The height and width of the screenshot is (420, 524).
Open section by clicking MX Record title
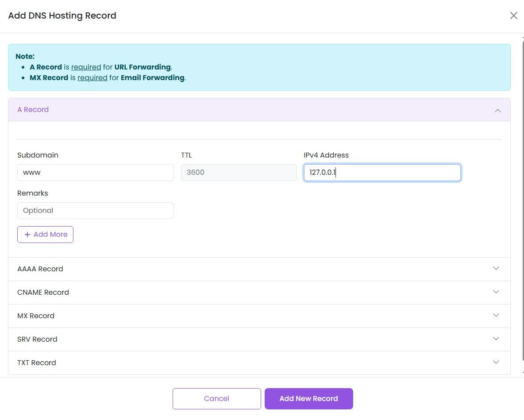(36, 316)
